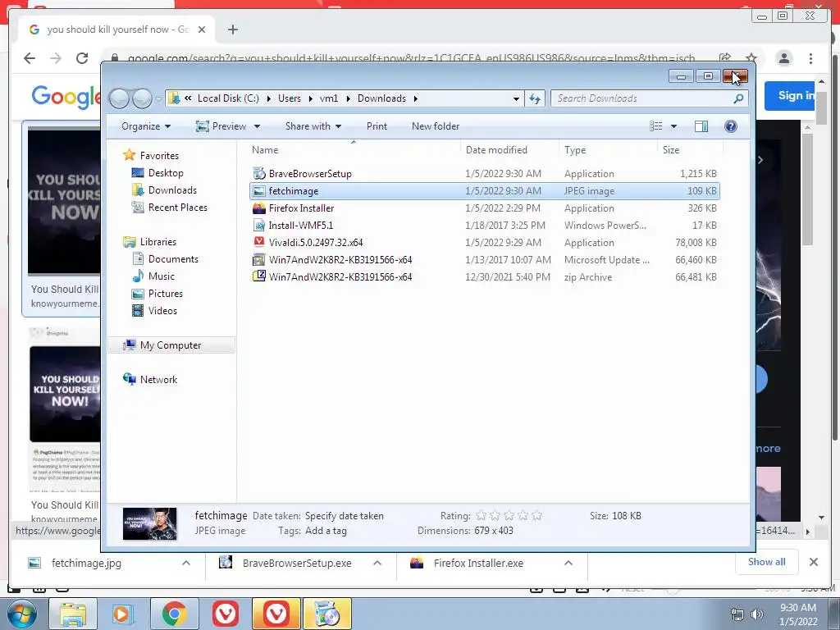Reload the Chrome page
This screenshot has height=630, width=840.
pos(81,58)
